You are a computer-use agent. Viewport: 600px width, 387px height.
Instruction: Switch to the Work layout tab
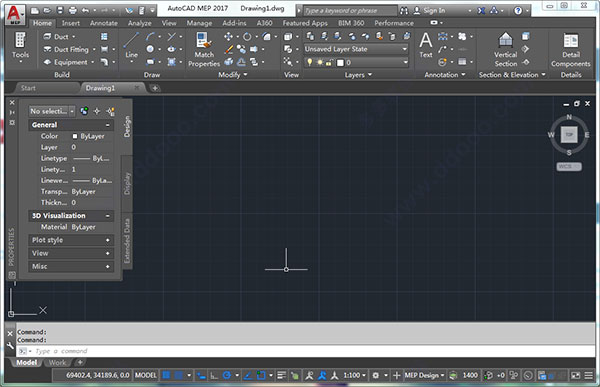[x=57, y=363]
